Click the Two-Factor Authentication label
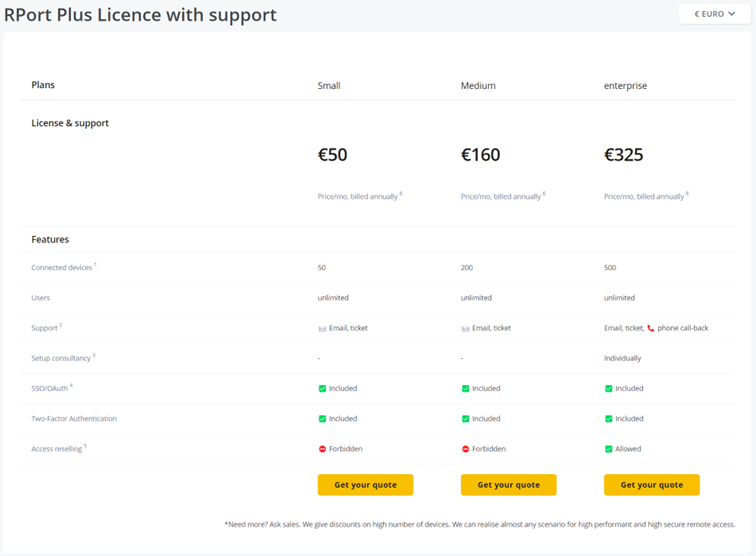Viewport: 756px width, 556px height. click(x=74, y=419)
